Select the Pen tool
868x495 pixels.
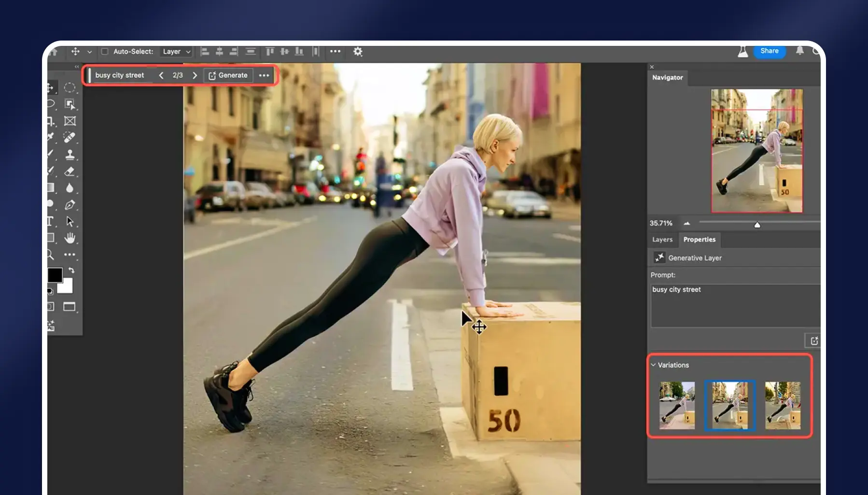pos(70,205)
